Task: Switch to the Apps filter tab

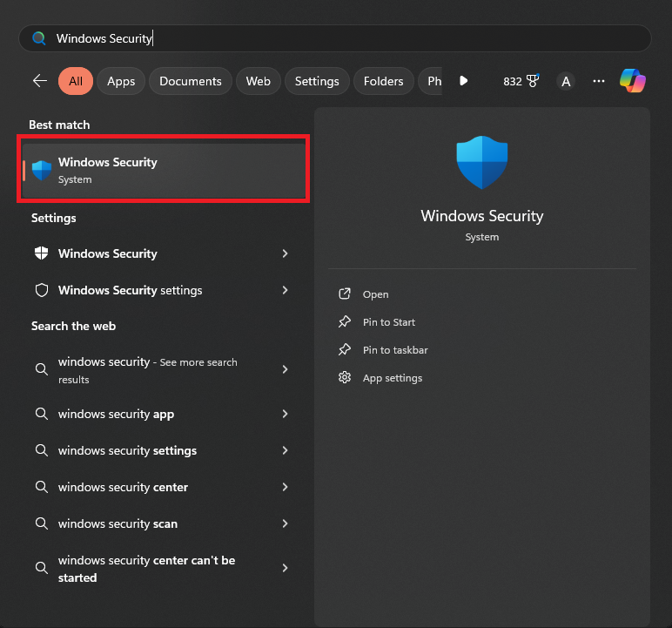Action: click(121, 81)
